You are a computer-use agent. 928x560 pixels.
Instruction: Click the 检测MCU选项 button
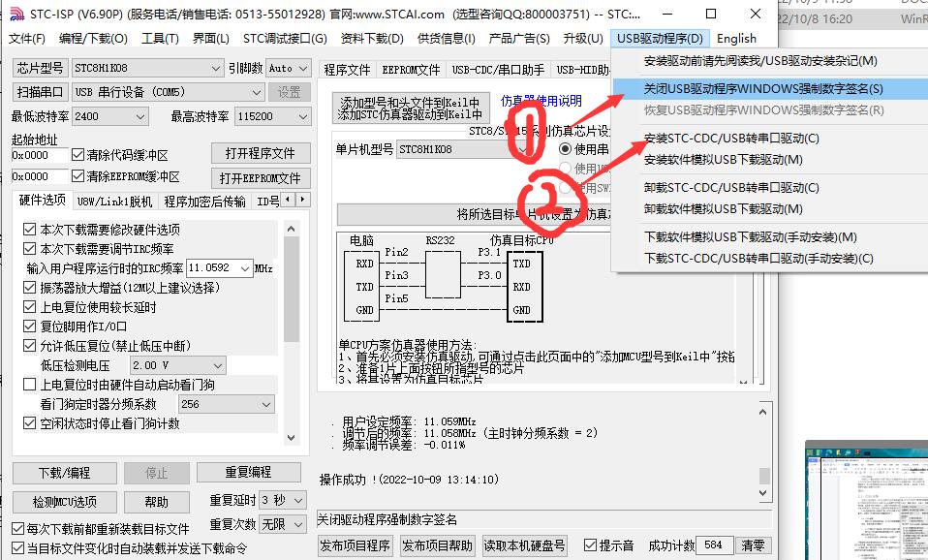(65, 502)
